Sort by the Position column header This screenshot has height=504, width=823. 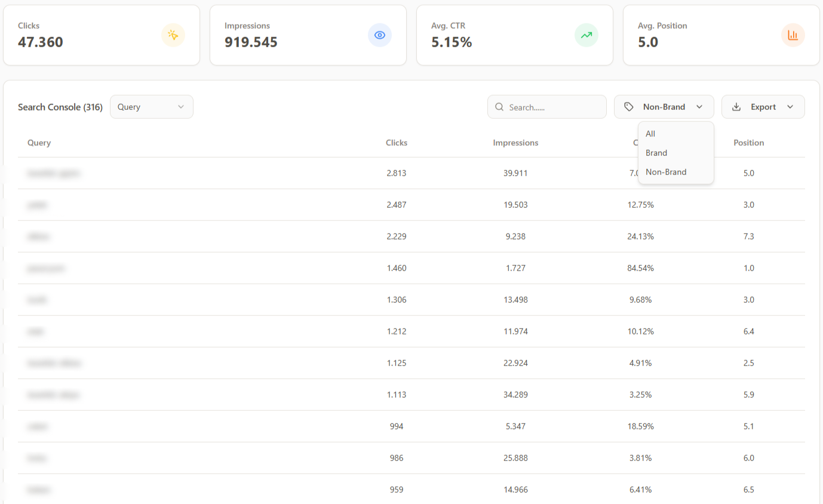[x=748, y=143]
